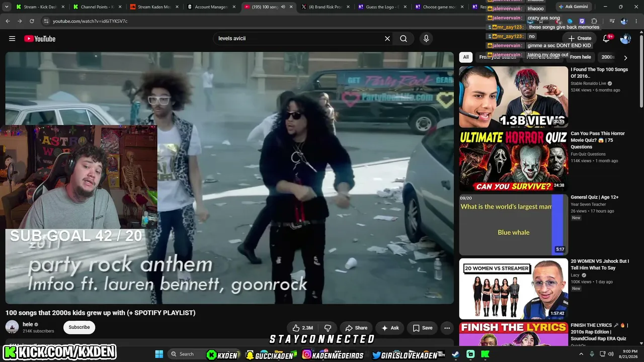Switch to Account Management tab
Image resolution: width=644 pixels, height=362 pixels.
(x=211, y=7)
